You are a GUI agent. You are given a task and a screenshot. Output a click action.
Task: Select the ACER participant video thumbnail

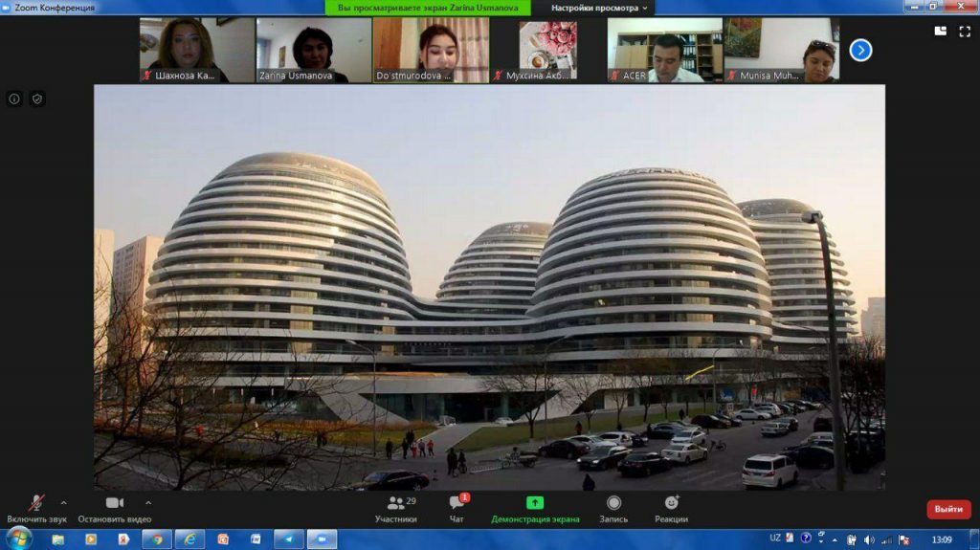(x=664, y=50)
